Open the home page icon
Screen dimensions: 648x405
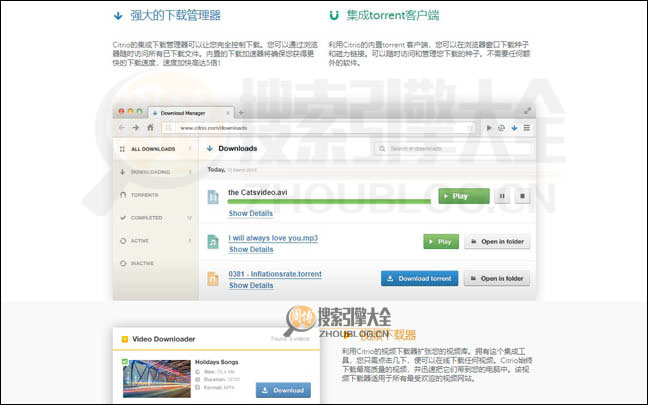click(150, 127)
